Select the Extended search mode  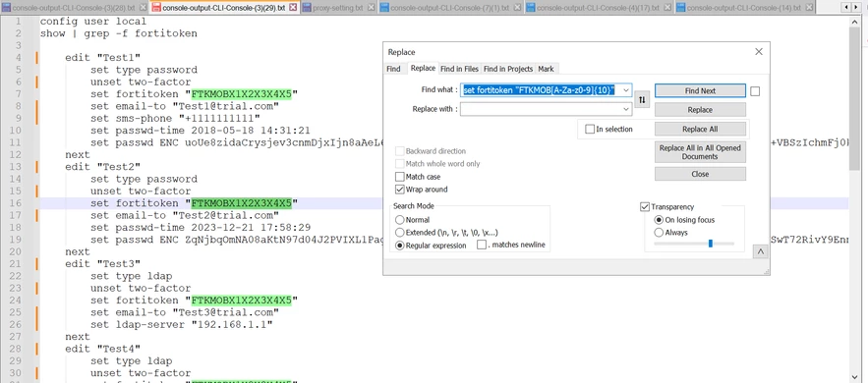point(400,233)
